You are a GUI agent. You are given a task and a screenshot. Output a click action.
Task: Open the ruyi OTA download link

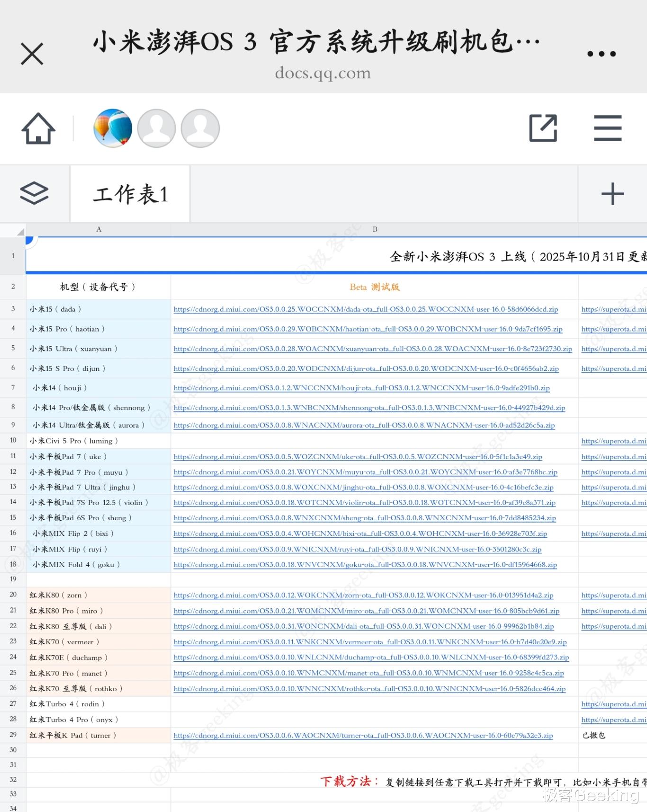(357, 550)
